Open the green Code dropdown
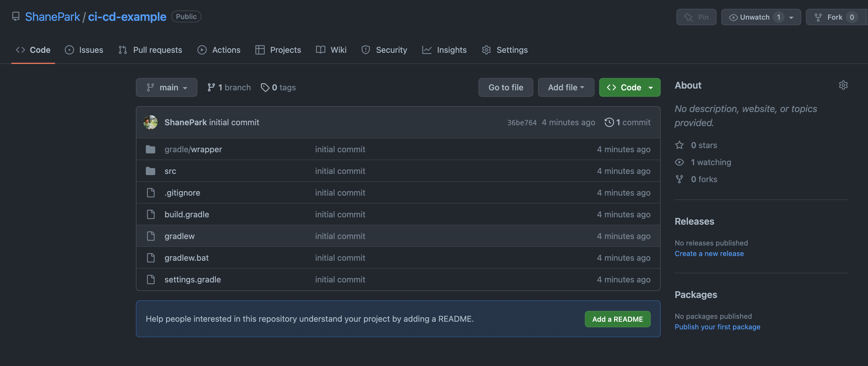Image resolution: width=868 pixels, height=366 pixels. point(629,87)
